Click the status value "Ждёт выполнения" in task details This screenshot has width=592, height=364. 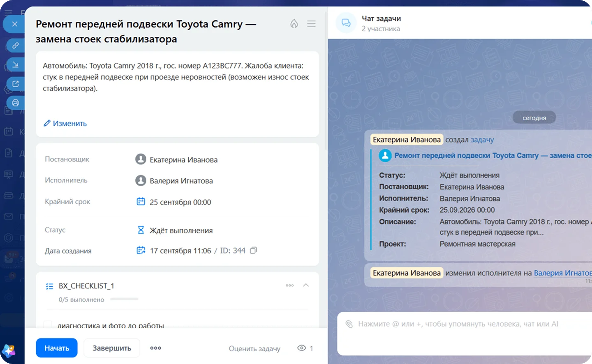tap(181, 230)
